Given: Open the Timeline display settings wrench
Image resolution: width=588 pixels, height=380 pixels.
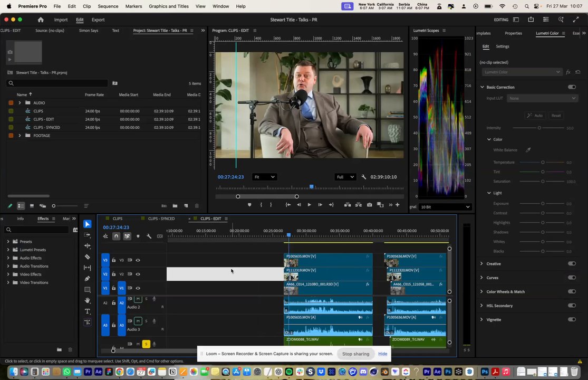Looking at the screenshot, I should click(149, 236).
